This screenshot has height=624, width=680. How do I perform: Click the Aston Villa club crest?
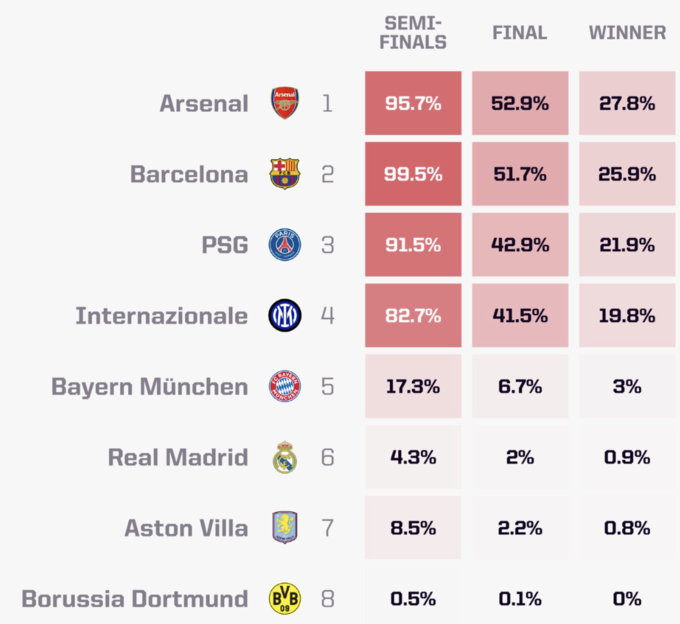pos(285,528)
